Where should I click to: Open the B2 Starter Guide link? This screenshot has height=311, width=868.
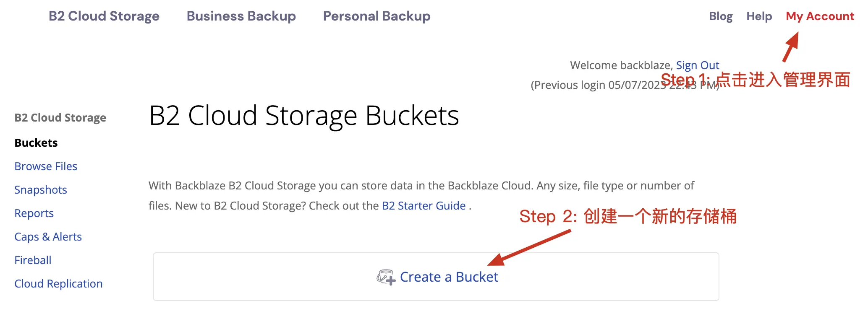pos(424,206)
